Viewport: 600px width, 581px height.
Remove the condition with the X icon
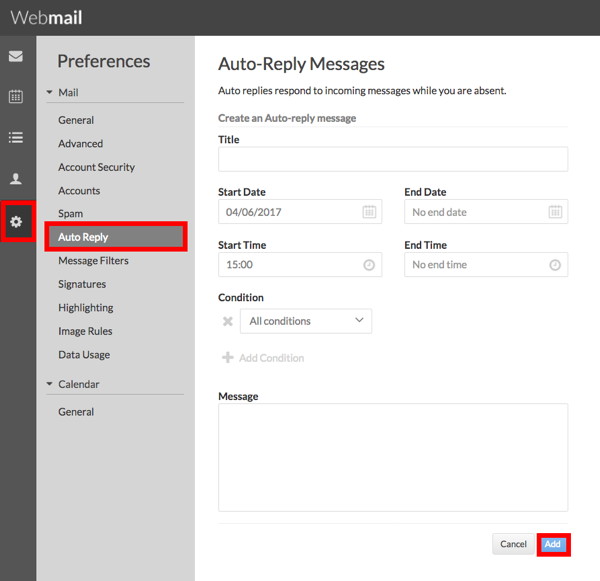[228, 321]
